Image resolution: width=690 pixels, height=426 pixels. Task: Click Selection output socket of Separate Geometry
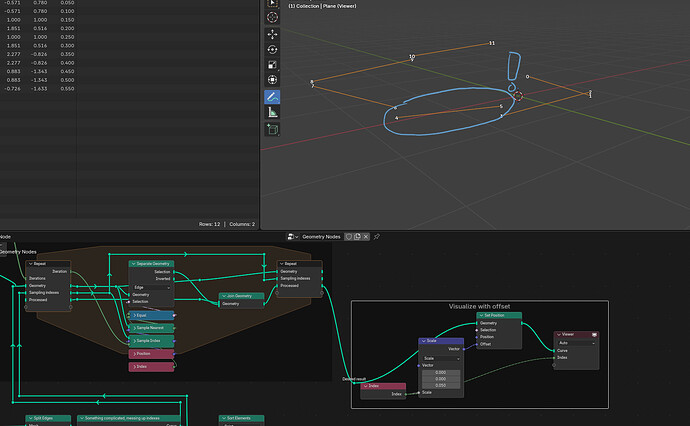tap(174, 272)
